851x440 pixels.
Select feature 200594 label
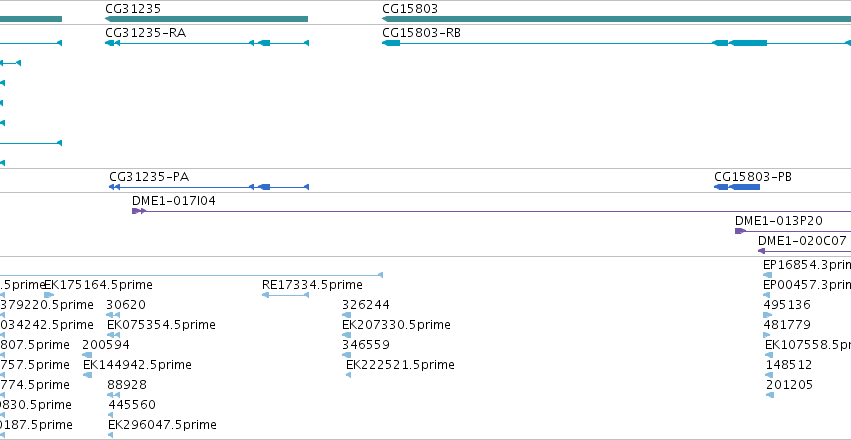coord(106,345)
